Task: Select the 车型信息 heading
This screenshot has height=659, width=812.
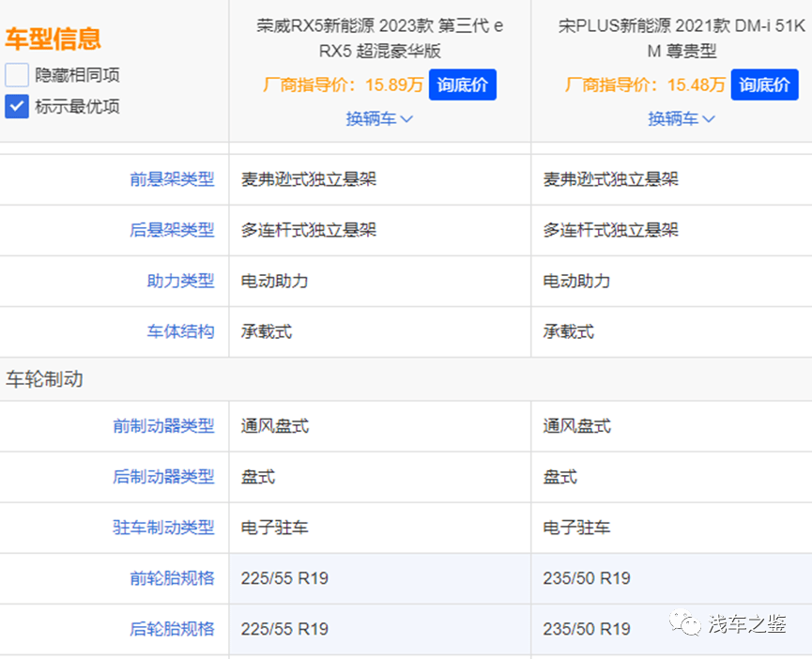Action: pos(53,38)
